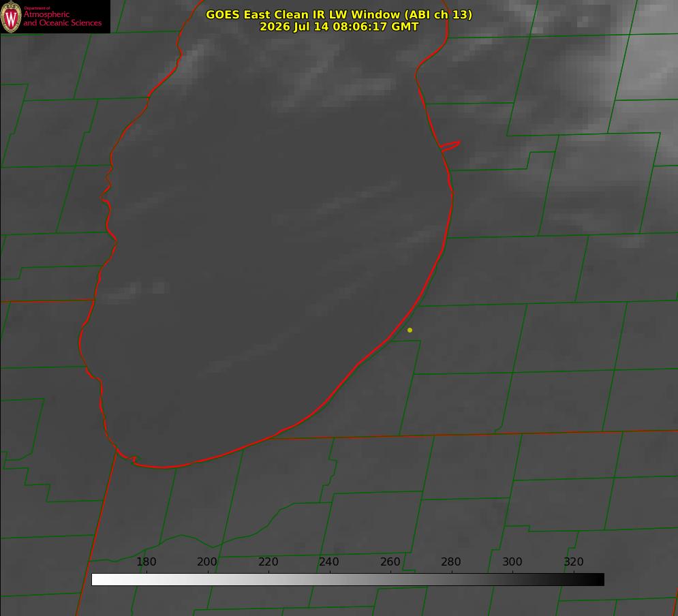Click the 2026 Jul 14 08:06:17 GMT timestamp
Image resolution: width=678 pixels, height=616 pixels.
click(339, 27)
